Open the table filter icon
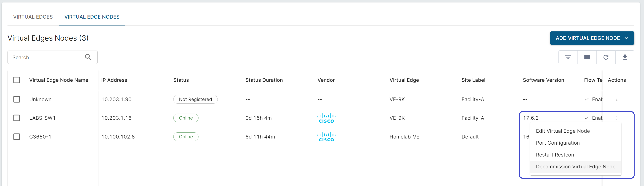Image resolution: width=644 pixels, height=186 pixels. click(568, 57)
